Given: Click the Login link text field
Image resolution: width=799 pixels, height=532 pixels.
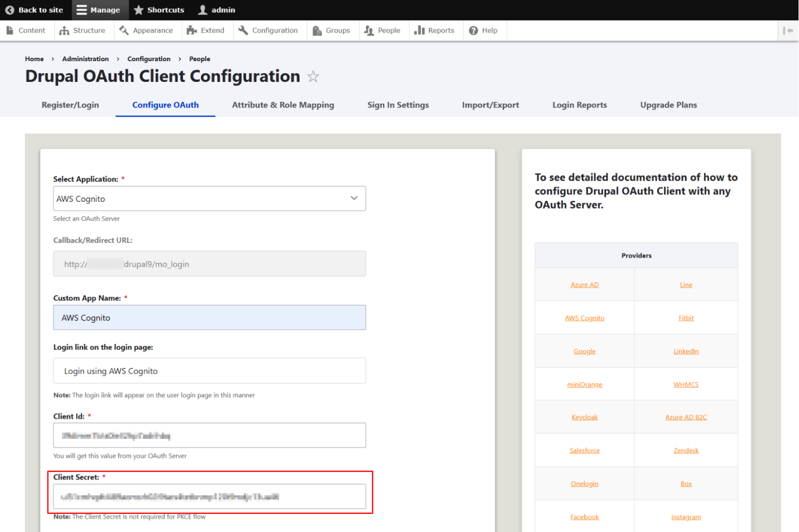Looking at the screenshot, I should pos(209,371).
